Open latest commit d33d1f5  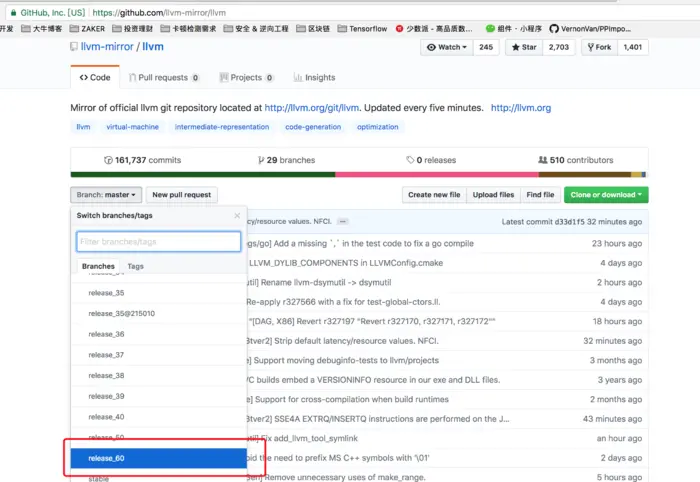(x=569, y=222)
